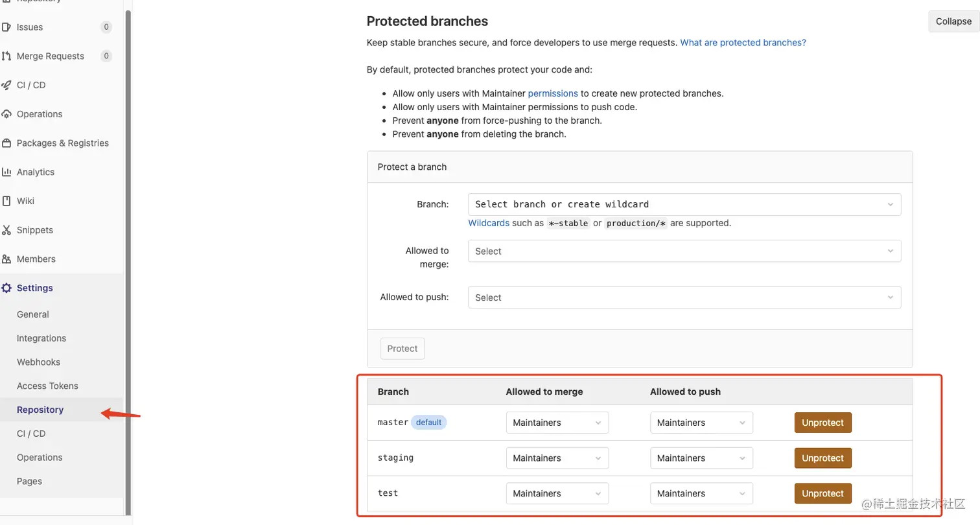The height and width of the screenshot is (525, 980).
Task: Click the Issues sidebar icon
Action: (6, 27)
